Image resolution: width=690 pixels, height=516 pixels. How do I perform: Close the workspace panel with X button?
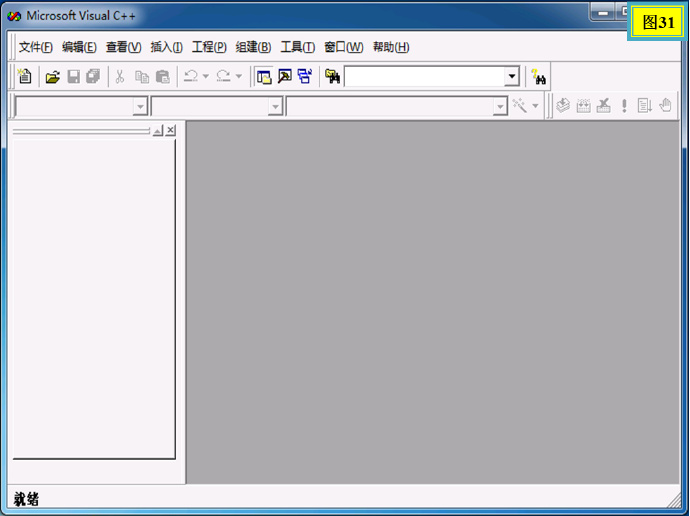171,130
